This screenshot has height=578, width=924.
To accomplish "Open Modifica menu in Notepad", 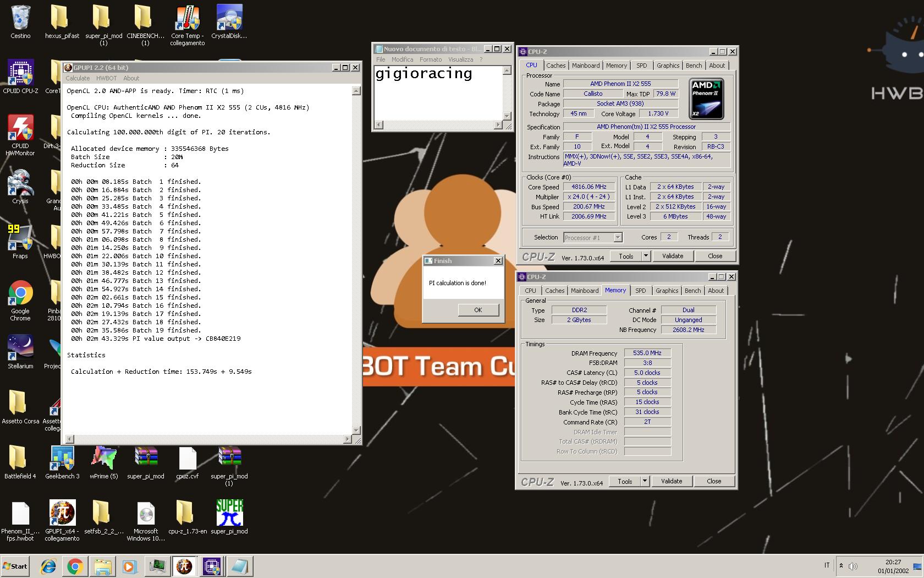I will pos(402,59).
